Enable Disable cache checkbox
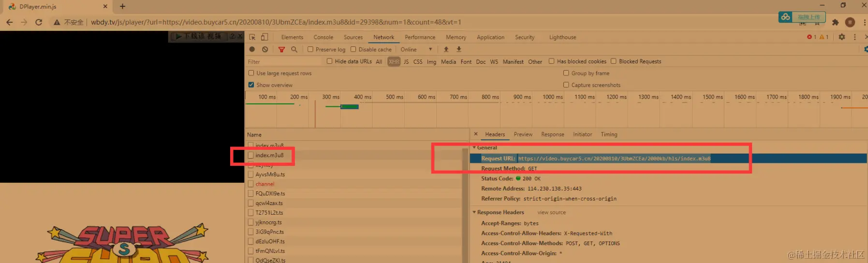 353,49
